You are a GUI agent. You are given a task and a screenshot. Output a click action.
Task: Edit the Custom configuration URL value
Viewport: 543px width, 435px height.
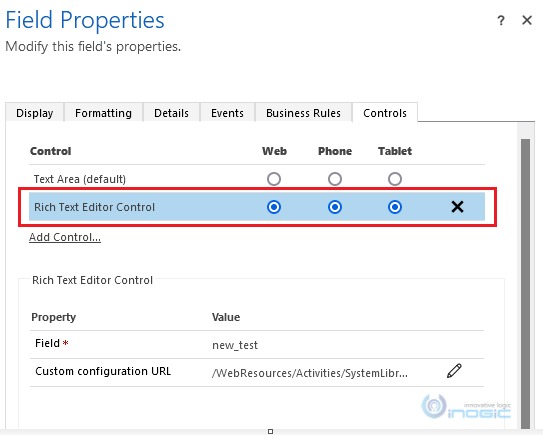(454, 371)
